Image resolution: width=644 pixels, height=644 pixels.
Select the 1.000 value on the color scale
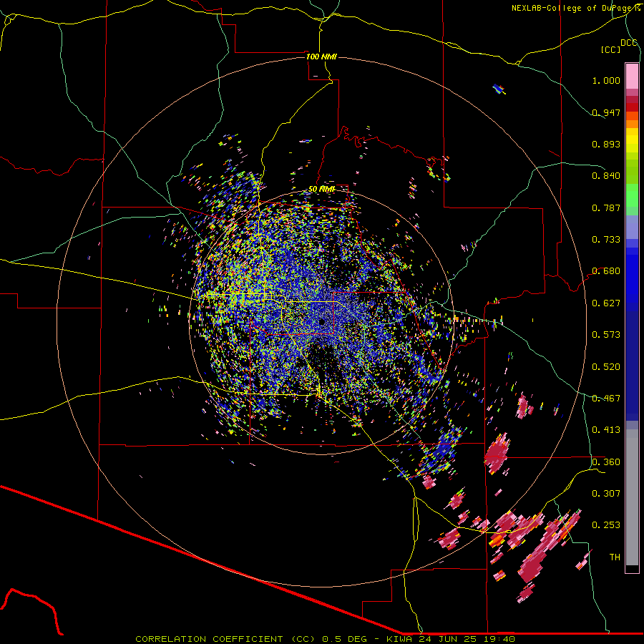(606, 80)
